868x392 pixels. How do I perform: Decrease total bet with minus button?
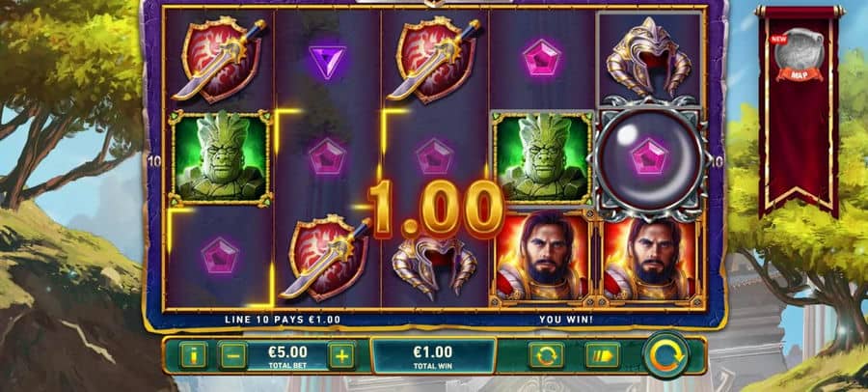[x=233, y=355]
